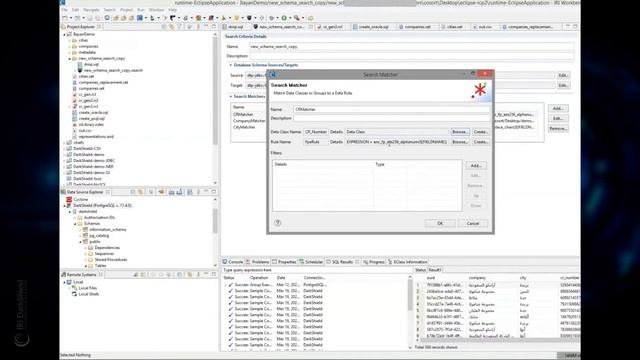Select Stored Procedures under public schema

pos(111,260)
